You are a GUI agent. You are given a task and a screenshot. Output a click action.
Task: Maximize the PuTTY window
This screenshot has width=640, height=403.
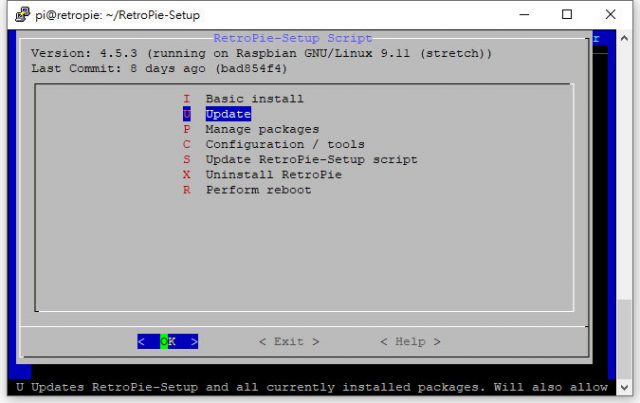click(x=567, y=15)
